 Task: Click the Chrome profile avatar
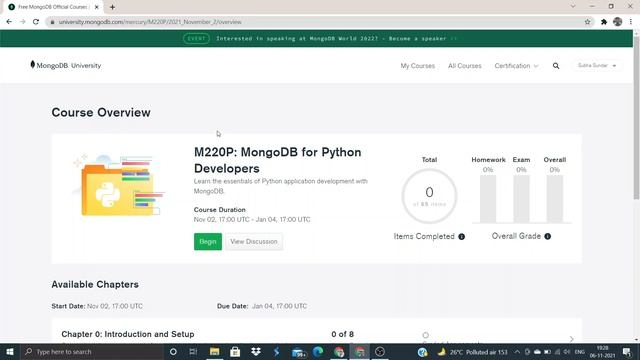coord(618,22)
